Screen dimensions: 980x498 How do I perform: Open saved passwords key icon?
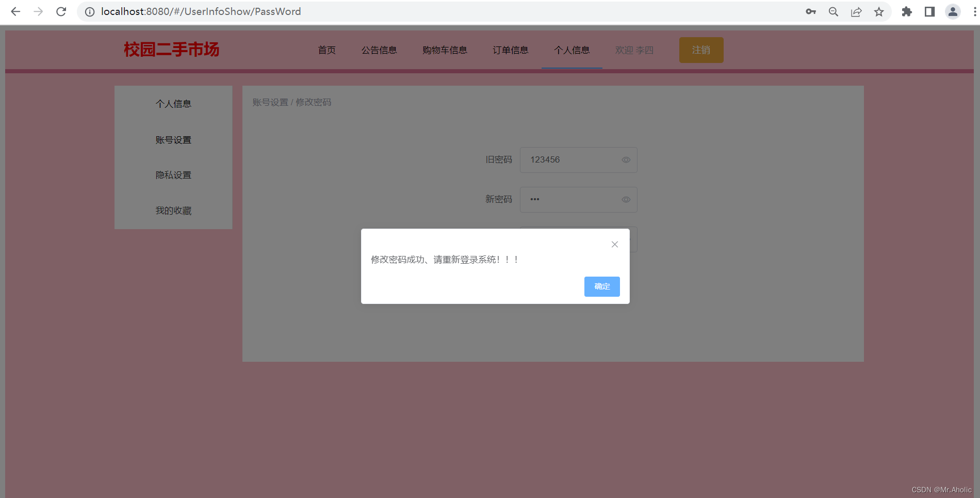pyautogui.click(x=811, y=11)
